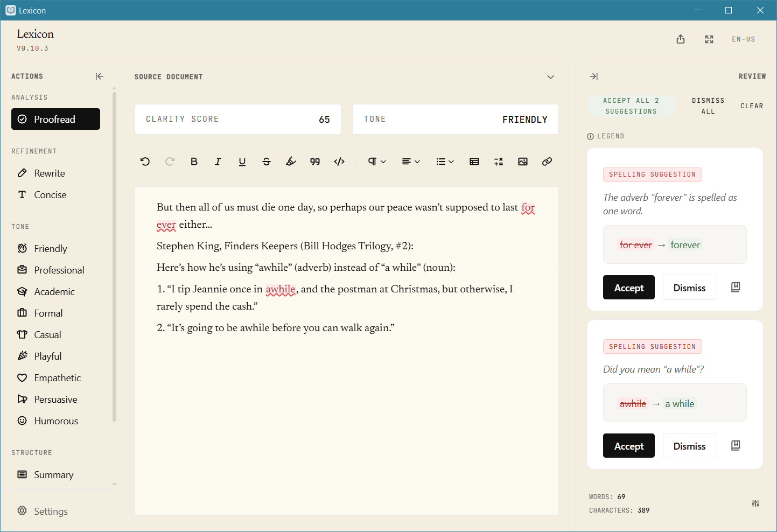Apply the Empathetic tone
Viewport: 777px width, 532px height.
click(x=55, y=377)
